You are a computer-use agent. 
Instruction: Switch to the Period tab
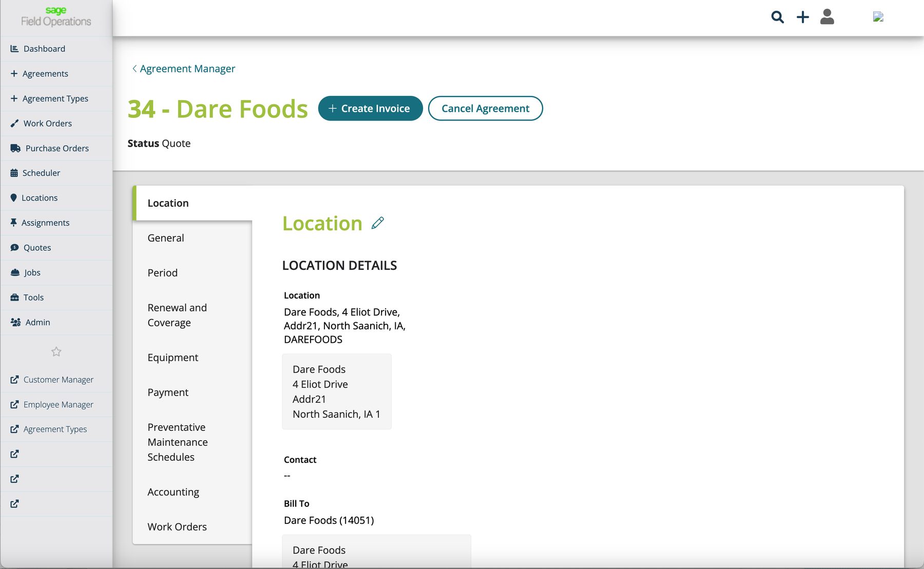(192, 273)
